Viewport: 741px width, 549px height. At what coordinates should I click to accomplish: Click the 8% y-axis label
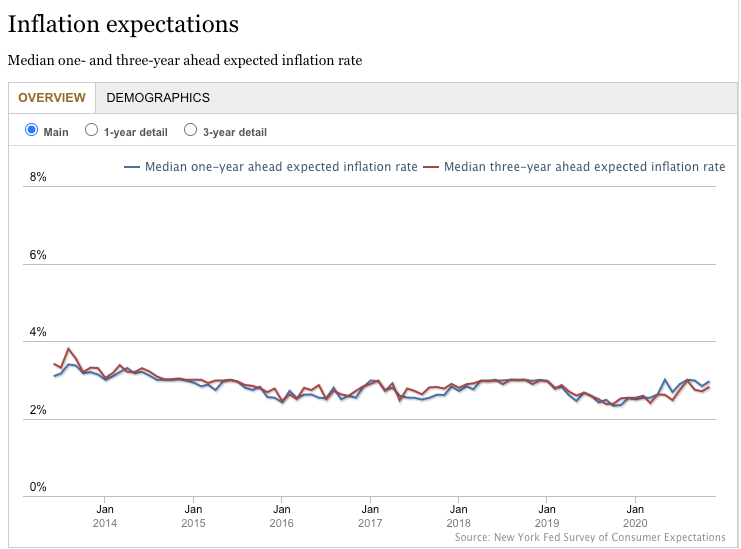coord(39,178)
